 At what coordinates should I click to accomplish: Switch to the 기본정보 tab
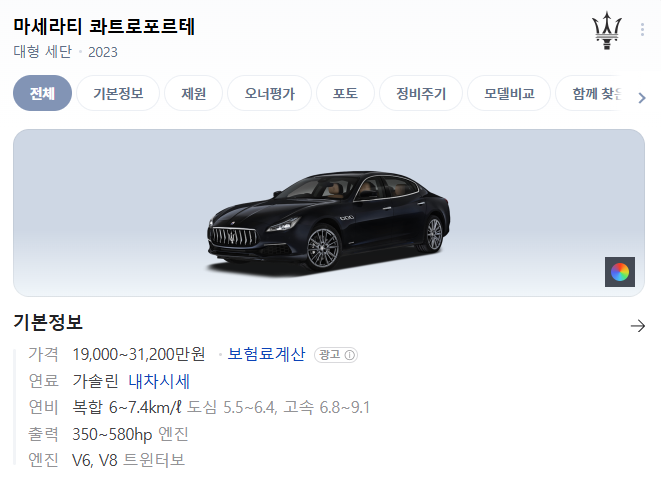(x=118, y=93)
